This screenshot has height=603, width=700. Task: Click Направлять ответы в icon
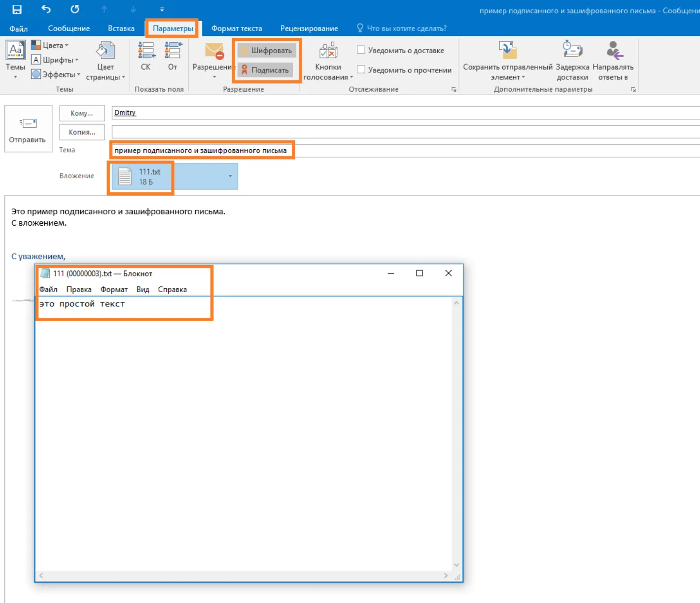(614, 50)
